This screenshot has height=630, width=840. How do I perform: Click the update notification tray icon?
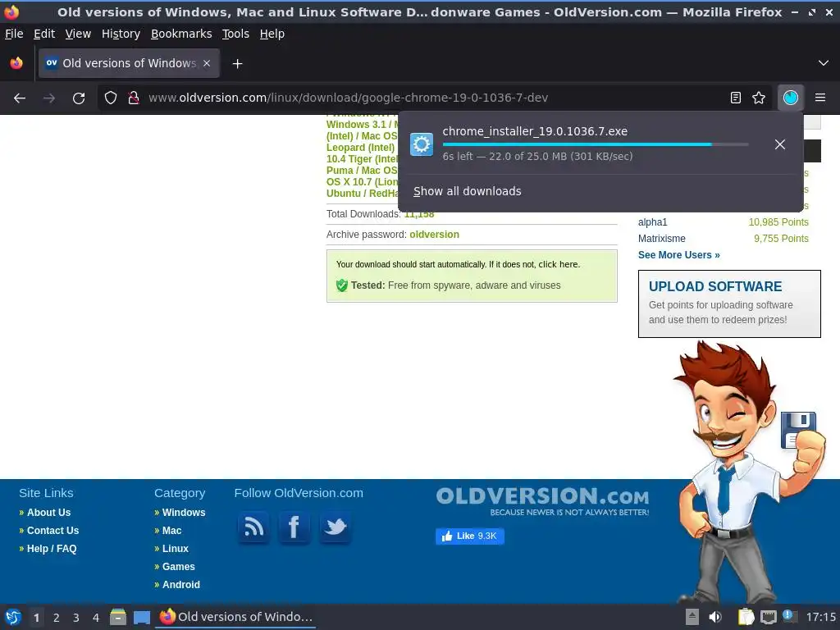[789, 617]
